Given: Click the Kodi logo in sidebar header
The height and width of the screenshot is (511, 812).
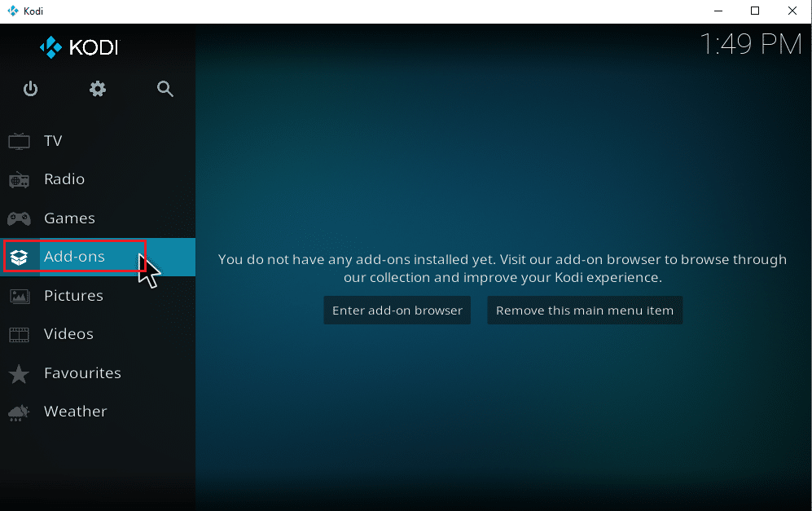Looking at the screenshot, I should (79, 47).
